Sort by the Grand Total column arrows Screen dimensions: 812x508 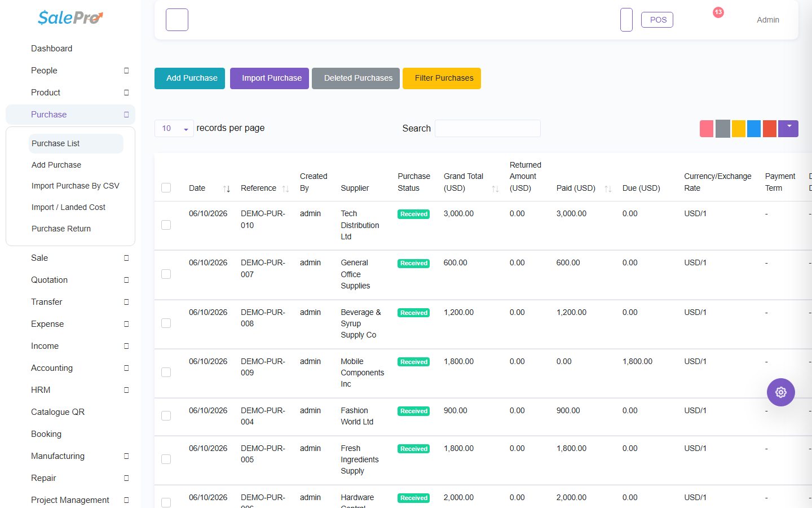point(495,189)
